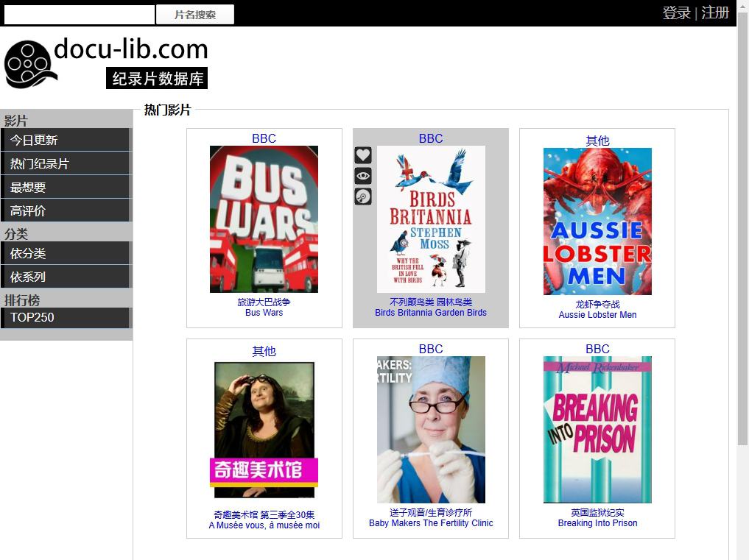Click the Aussie Lobster Men text link
Viewport: 749px width, 560px height.
point(597,315)
